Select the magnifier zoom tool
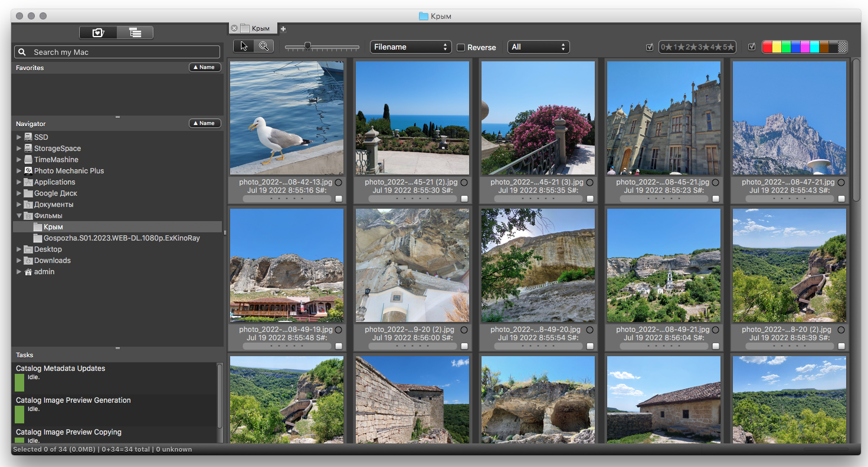Viewport: 868px width, 467px height. point(263,47)
